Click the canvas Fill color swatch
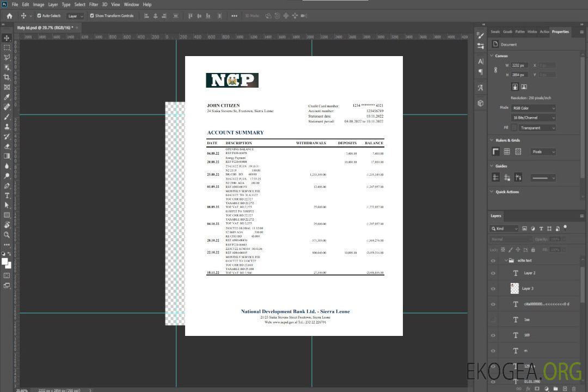 coord(514,127)
